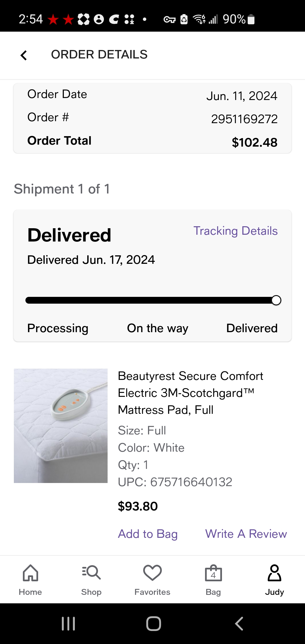Tap the Favorites tab label
The width and height of the screenshot is (305, 644).
point(152,592)
